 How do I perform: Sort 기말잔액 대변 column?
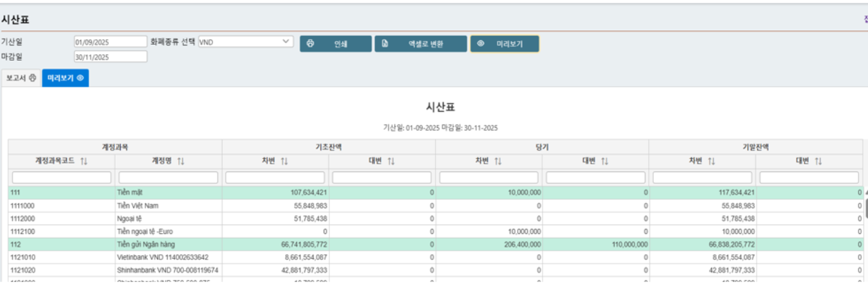coord(818,162)
